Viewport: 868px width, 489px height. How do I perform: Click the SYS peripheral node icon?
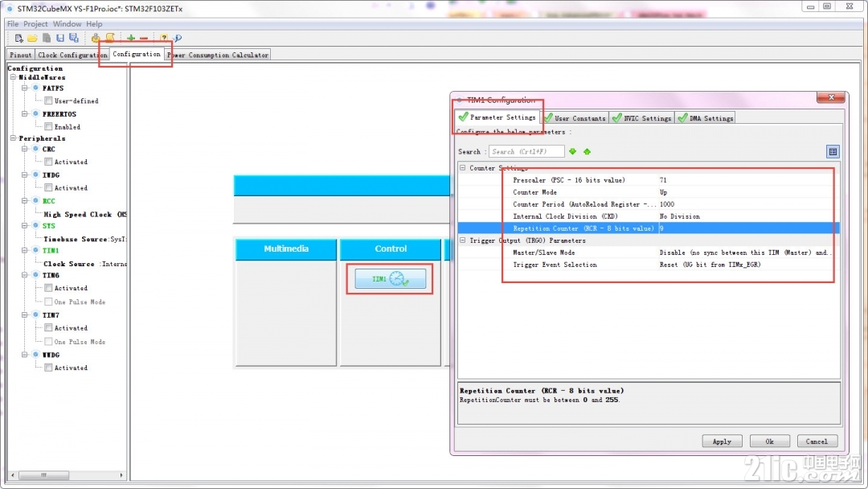click(x=35, y=226)
